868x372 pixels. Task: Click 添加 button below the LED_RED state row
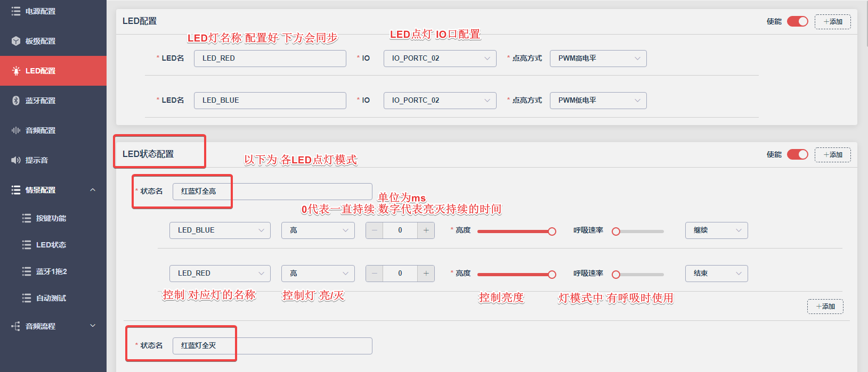[825, 307]
